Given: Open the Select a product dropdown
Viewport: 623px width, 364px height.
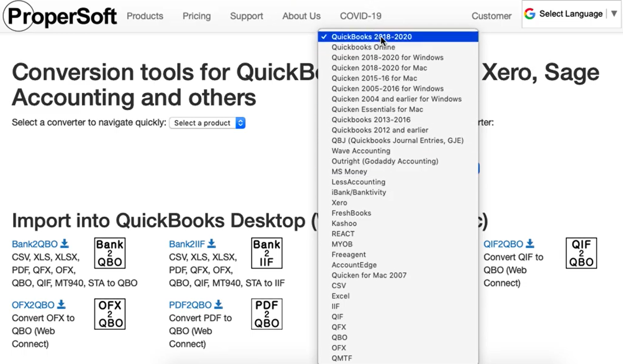Looking at the screenshot, I should [207, 123].
